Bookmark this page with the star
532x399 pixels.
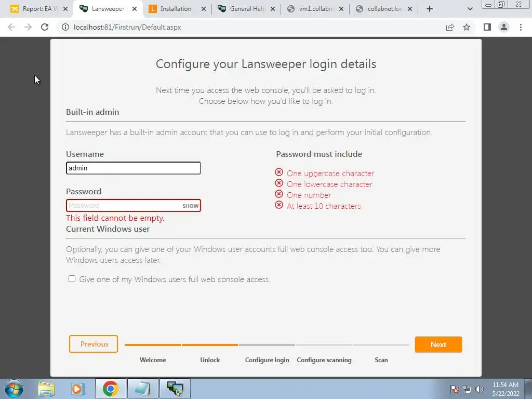tap(467, 27)
